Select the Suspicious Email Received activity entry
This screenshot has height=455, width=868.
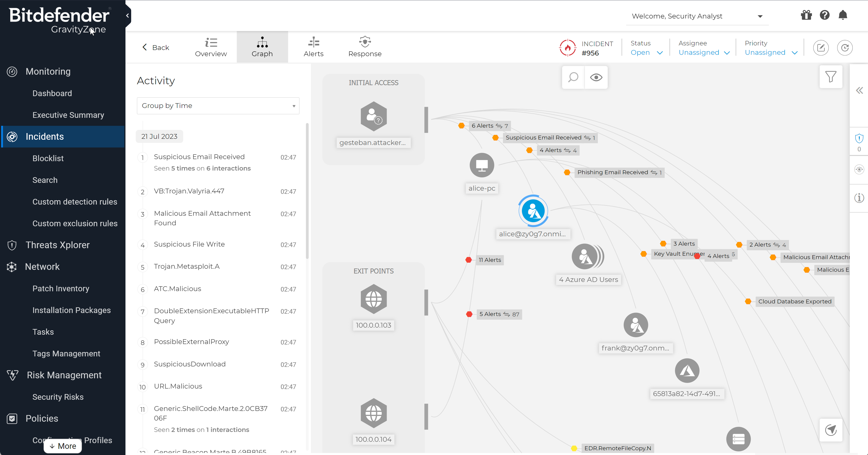pyautogui.click(x=217, y=162)
